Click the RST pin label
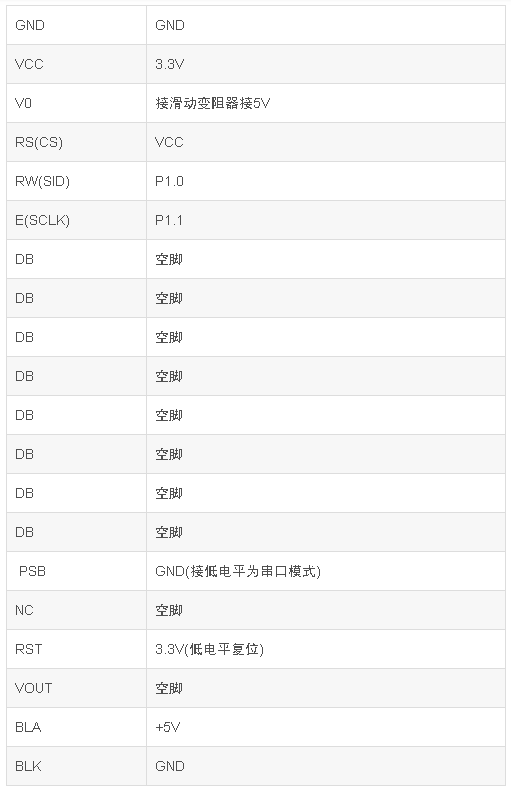Image resolution: width=511 pixels, height=793 pixels. 29,649
